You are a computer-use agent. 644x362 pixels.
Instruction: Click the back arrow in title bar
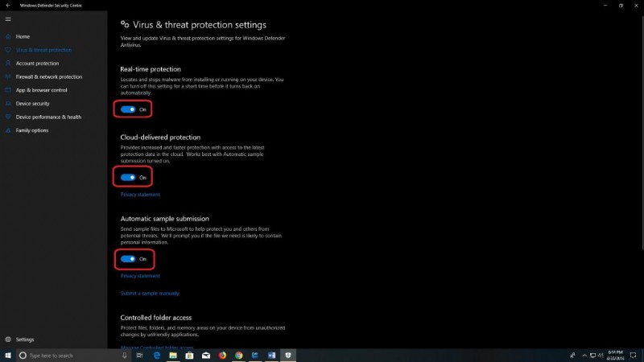click(8, 6)
